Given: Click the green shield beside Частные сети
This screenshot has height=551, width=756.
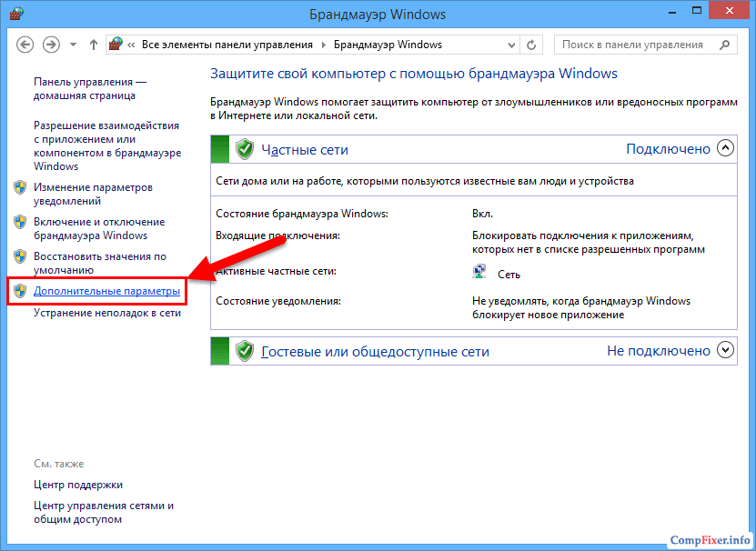Looking at the screenshot, I should 244,149.
